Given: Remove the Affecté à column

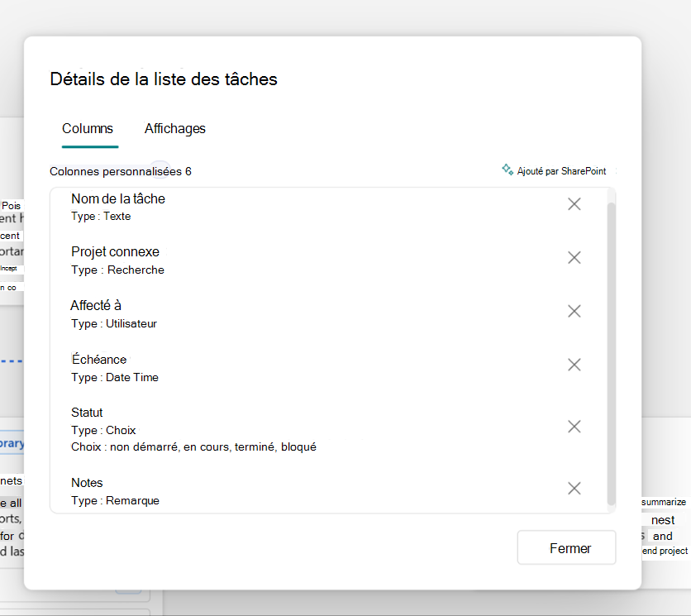Looking at the screenshot, I should [574, 311].
